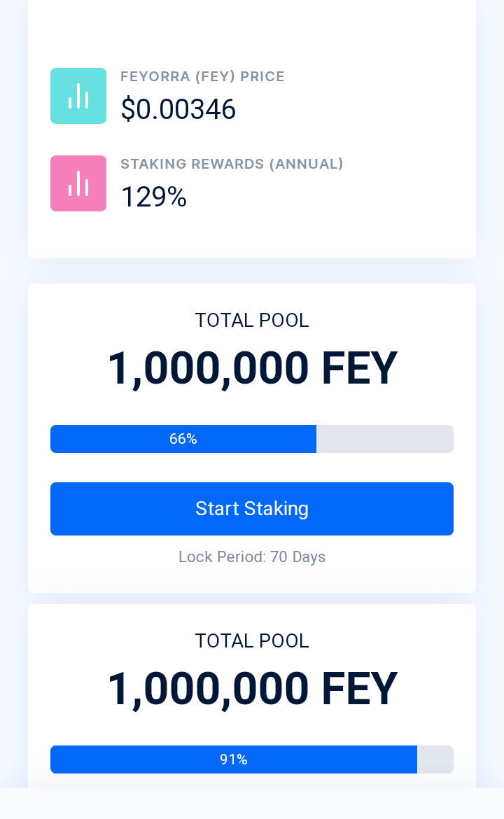504x819 pixels.
Task: Click the Lock Period: 70 Days text
Action: tap(252, 556)
